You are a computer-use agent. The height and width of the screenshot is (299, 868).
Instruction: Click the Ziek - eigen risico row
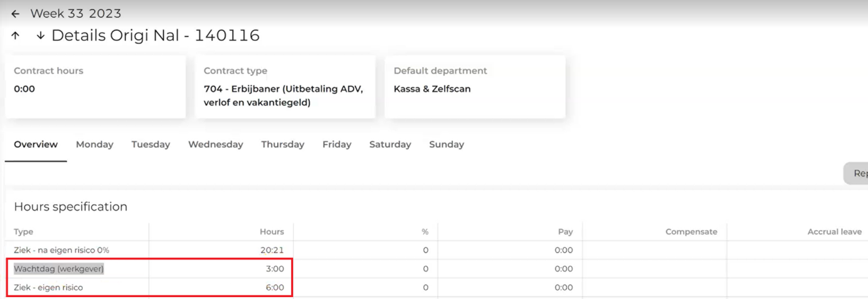point(48,288)
